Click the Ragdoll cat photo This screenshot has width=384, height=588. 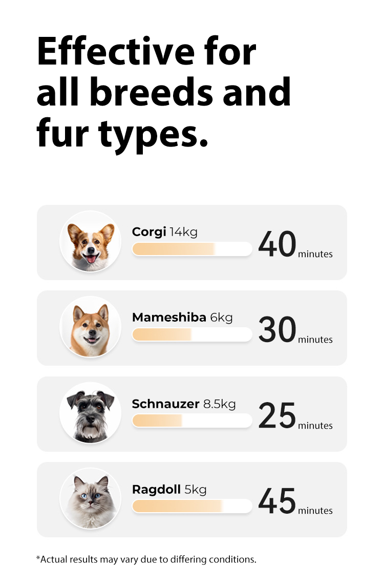point(91,499)
